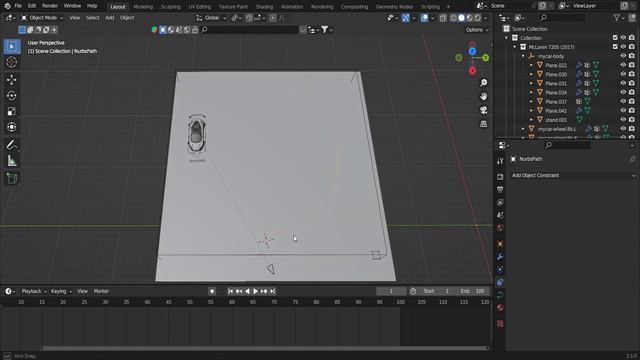
Task: Open the Keying dropdown in timeline
Action: (61, 291)
